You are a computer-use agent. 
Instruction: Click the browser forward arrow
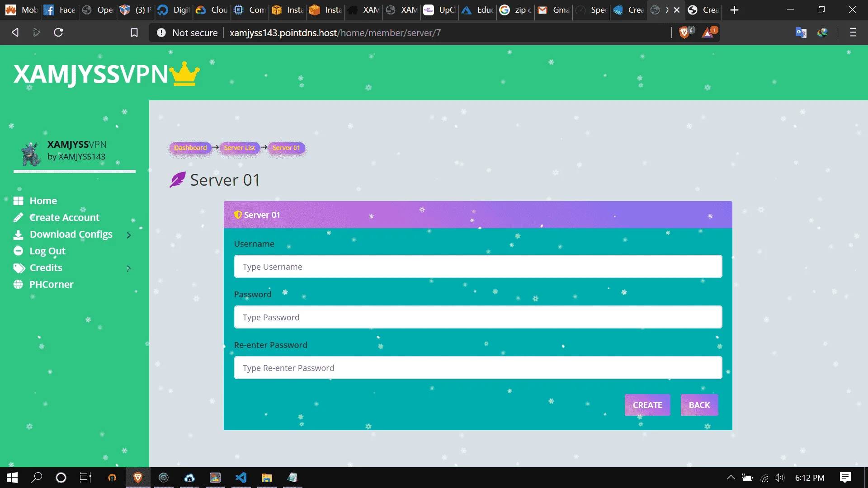pyautogui.click(x=37, y=33)
